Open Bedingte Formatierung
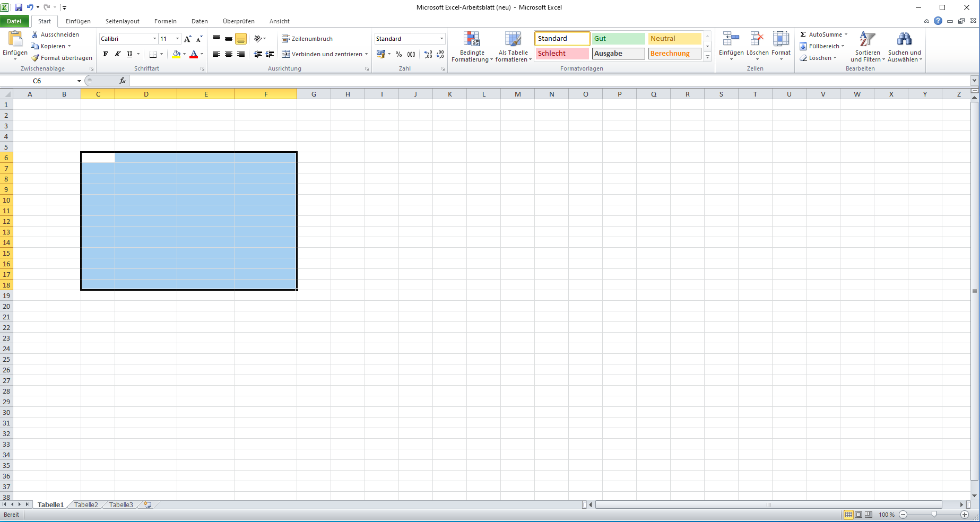 [471, 46]
